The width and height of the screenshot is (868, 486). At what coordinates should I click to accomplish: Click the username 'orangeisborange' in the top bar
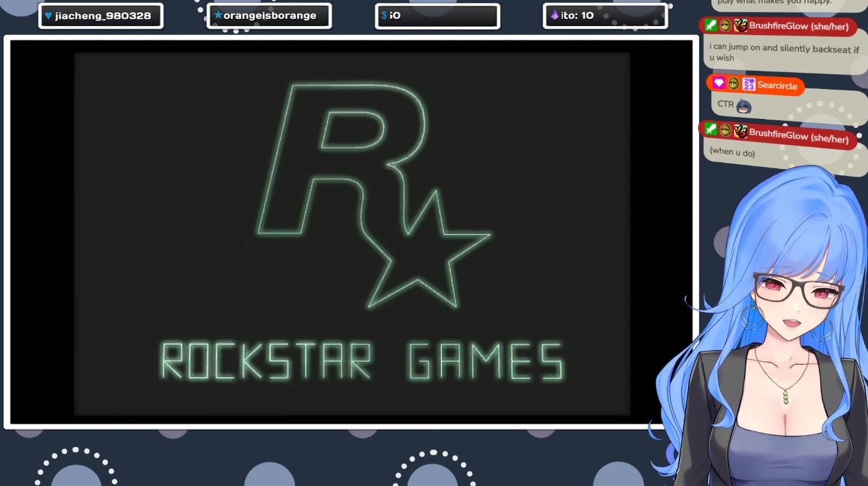coord(270,16)
